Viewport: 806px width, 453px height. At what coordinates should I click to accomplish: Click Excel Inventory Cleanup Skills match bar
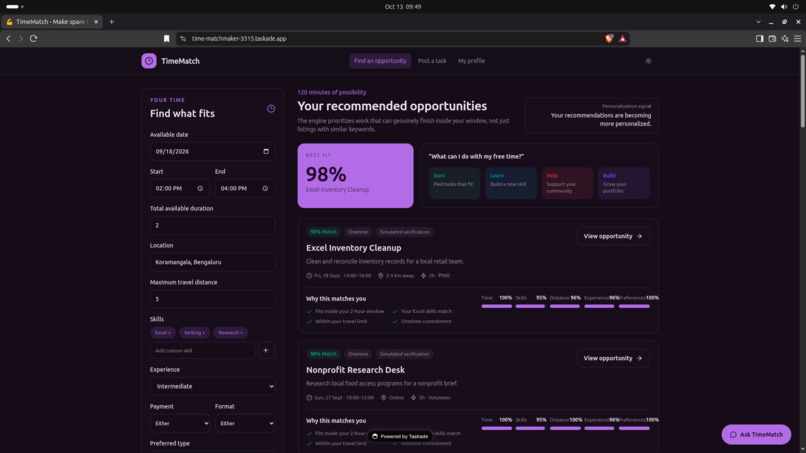click(530, 306)
